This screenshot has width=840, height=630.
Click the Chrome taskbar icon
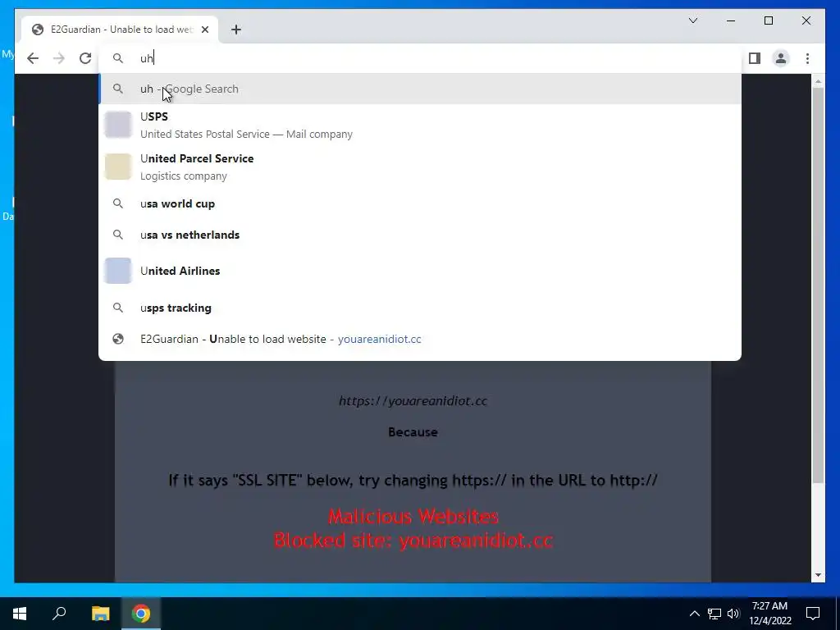coord(141,614)
